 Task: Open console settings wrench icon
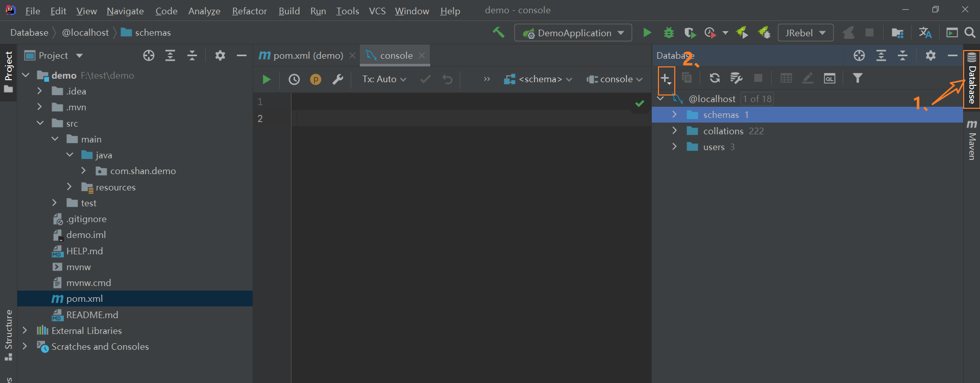(x=337, y=79)
